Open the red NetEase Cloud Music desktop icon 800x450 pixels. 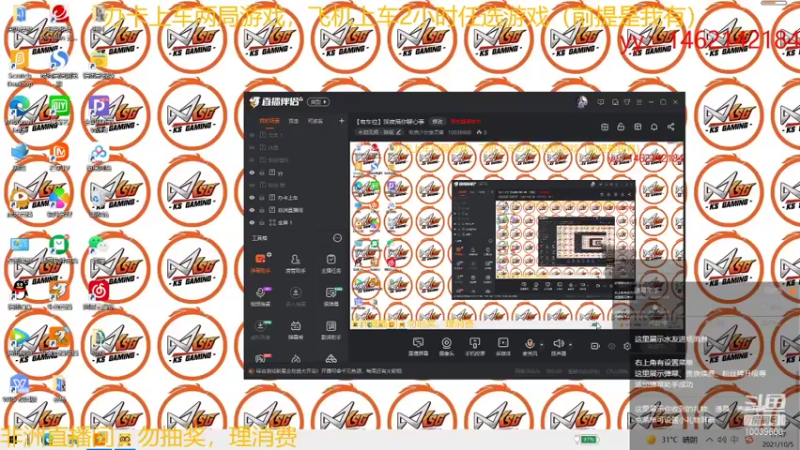coord(98,295)
